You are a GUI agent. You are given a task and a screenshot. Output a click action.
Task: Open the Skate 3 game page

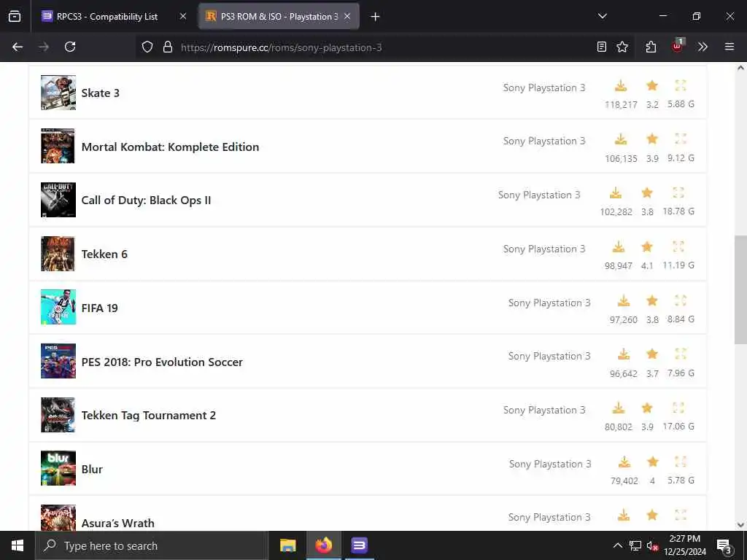[101, 93]
